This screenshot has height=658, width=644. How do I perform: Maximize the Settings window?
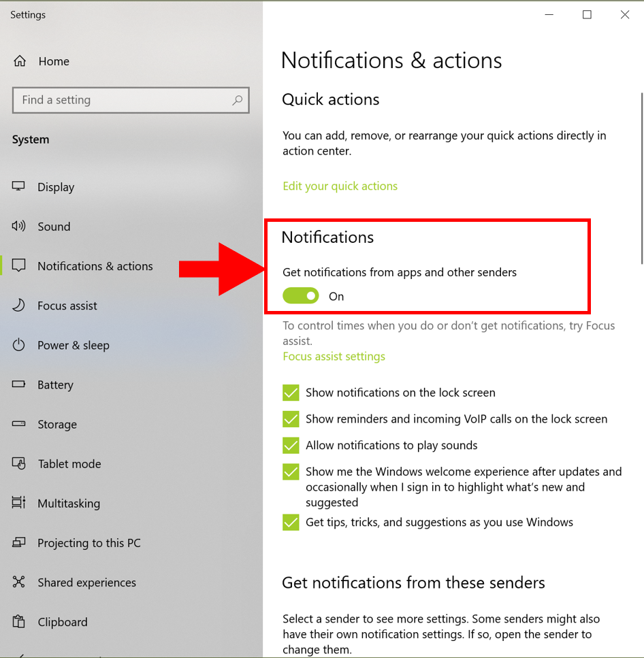(x=587, y=15)
